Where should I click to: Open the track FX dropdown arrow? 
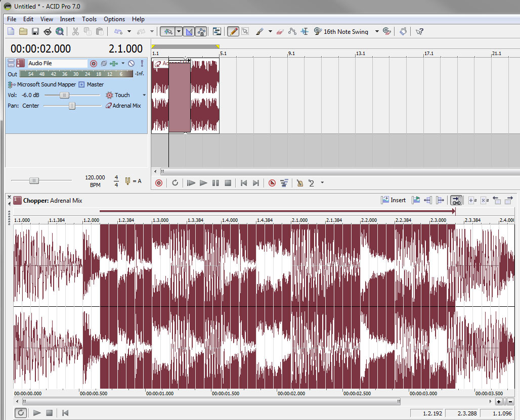pos(123,63)
